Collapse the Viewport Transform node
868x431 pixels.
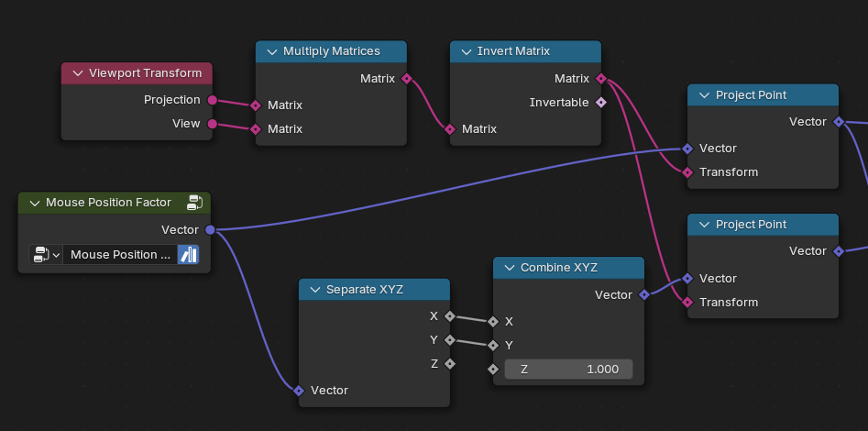pos(78,73)
